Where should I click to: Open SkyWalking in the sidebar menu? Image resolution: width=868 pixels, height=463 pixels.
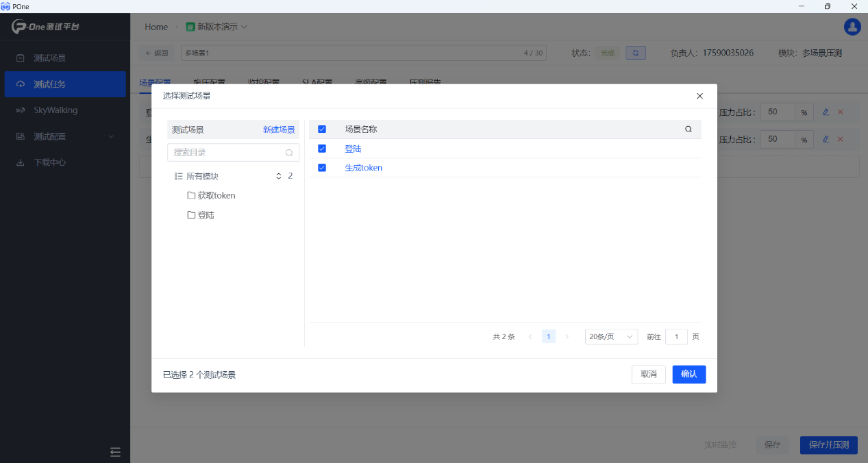click(x=55, y=110)
